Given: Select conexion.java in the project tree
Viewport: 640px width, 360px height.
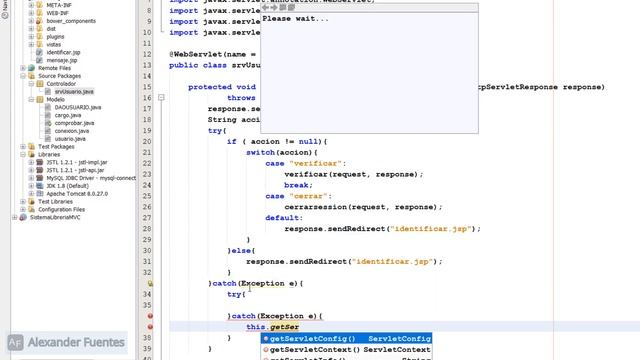Looking at the screenshot, I should [72, 131].
